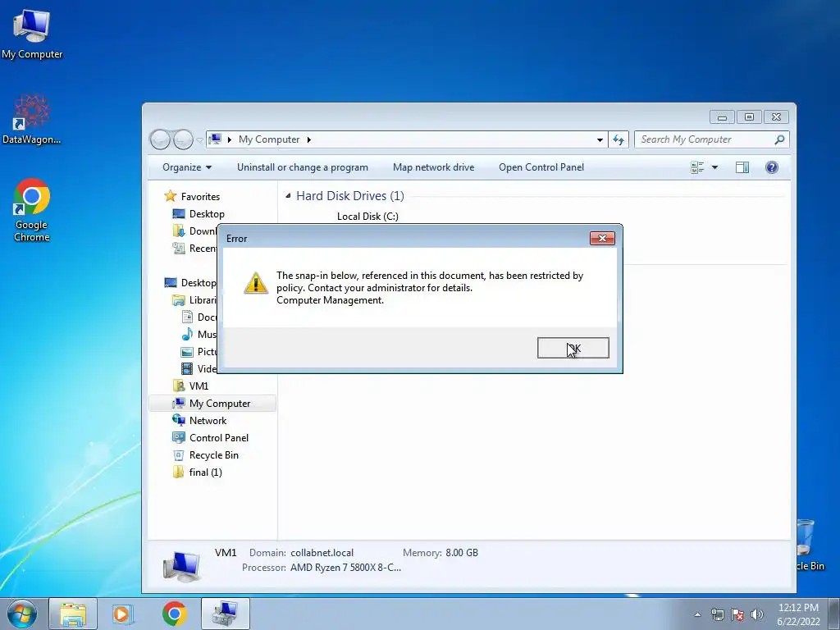
Task: Click the Recycle Bin icon in tree
Action: pos(178,454)
